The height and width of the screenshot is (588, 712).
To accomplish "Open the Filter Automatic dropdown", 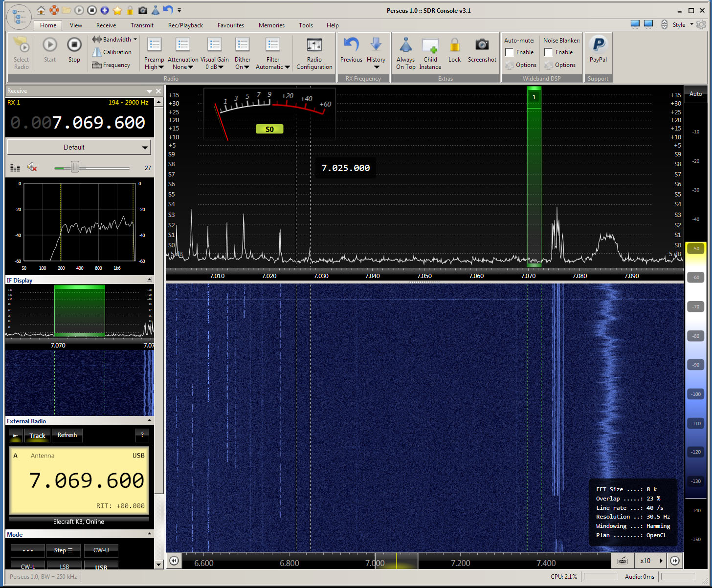I will click(x=272, y=67).
